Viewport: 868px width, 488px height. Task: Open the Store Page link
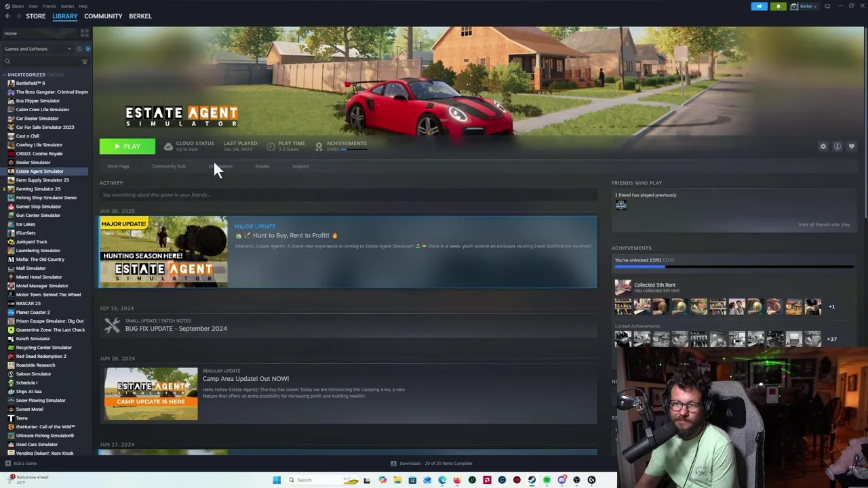pyautogui.click(x=118, y=166)
